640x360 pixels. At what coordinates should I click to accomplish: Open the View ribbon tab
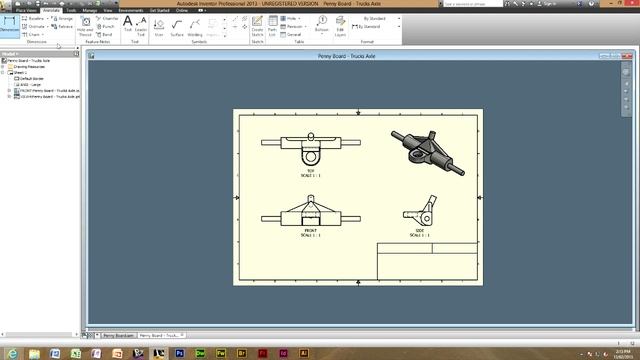coord(108,10)
